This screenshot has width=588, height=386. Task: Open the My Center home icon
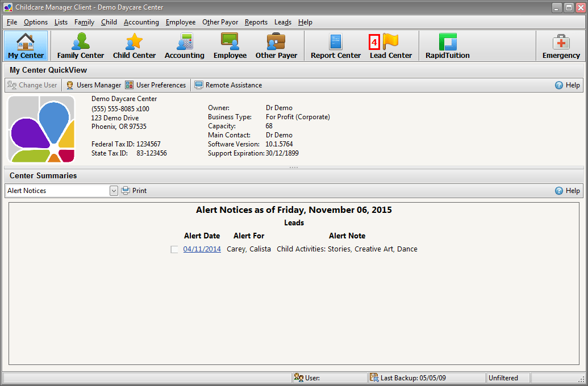point(26,46)
